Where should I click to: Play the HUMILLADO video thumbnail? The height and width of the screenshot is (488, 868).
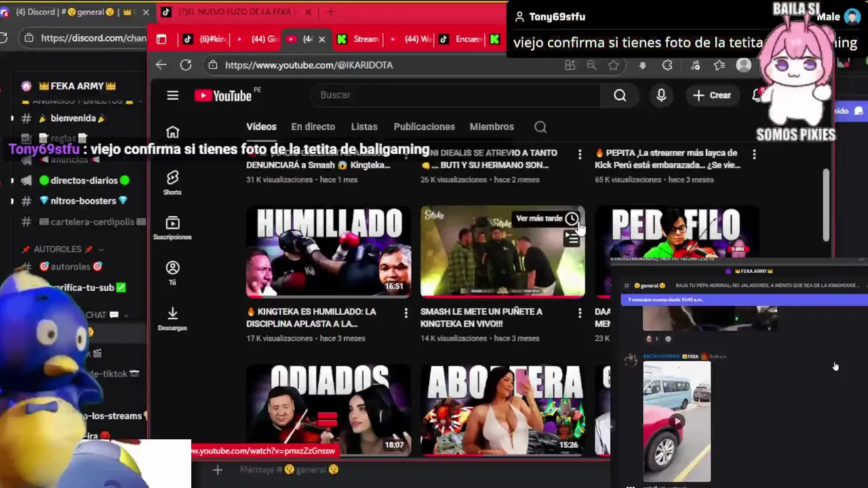(x=328, y=251)
